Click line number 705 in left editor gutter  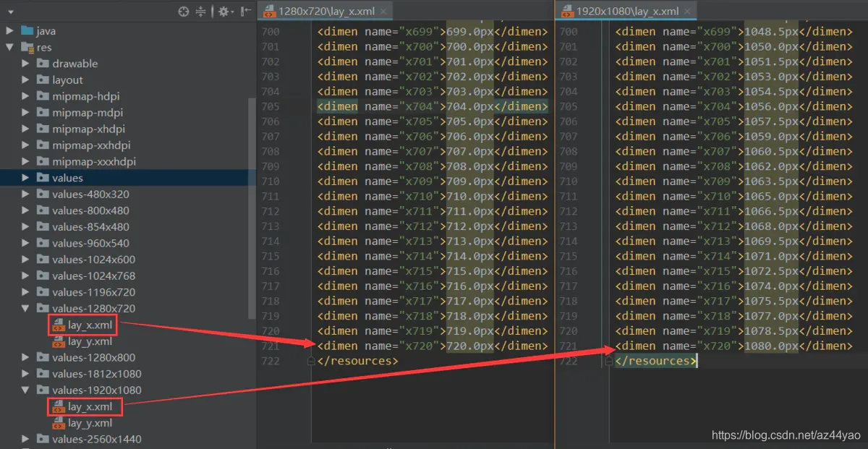[x=271, y=106]
